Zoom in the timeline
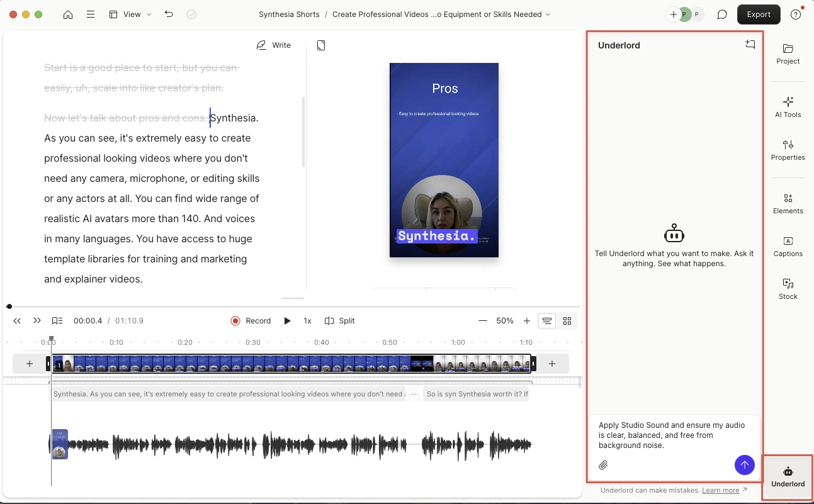814x504 pixels. pos(527,321)
